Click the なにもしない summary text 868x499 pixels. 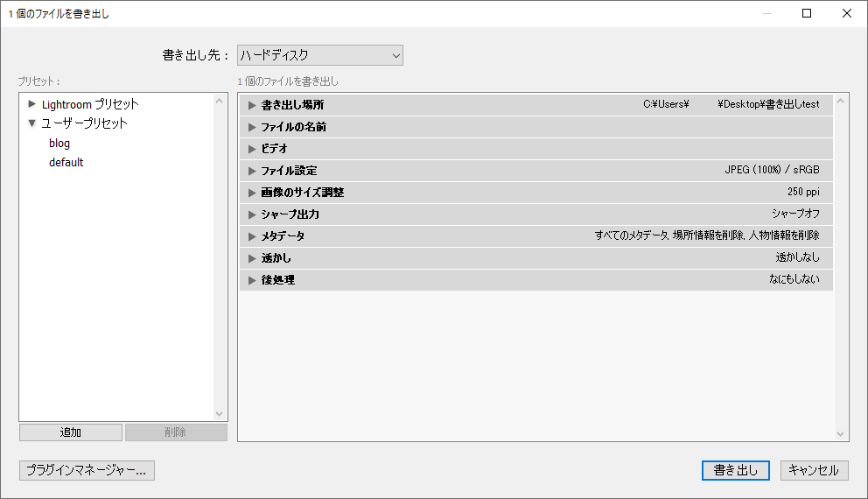click(x=794, y=279)
